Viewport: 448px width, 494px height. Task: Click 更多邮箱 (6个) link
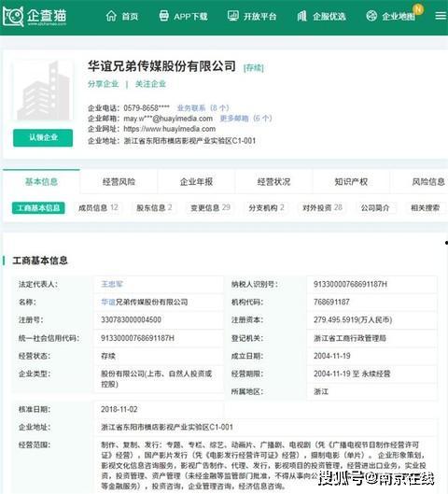pyautogui.click(x=245, y=119)
